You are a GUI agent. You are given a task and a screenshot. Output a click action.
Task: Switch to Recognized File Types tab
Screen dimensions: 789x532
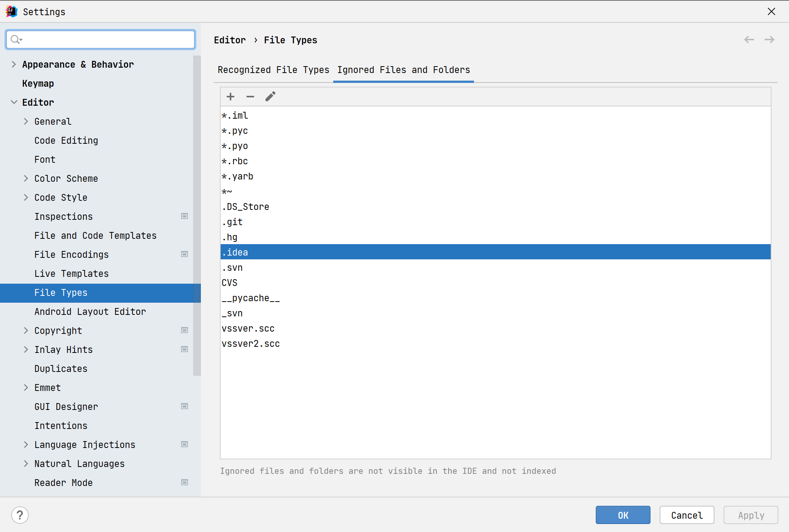click(x=273, y=70)
